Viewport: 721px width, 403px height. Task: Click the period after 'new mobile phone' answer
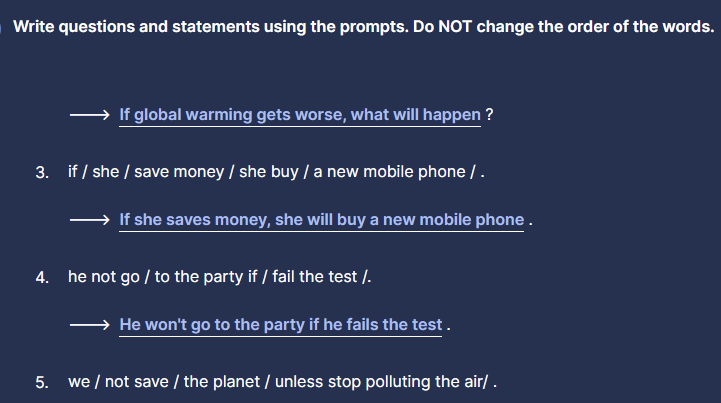531,221
